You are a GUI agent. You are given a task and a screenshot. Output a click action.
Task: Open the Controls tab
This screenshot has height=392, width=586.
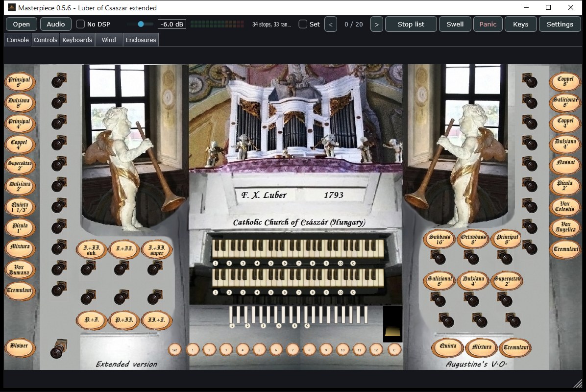(46, 40)
